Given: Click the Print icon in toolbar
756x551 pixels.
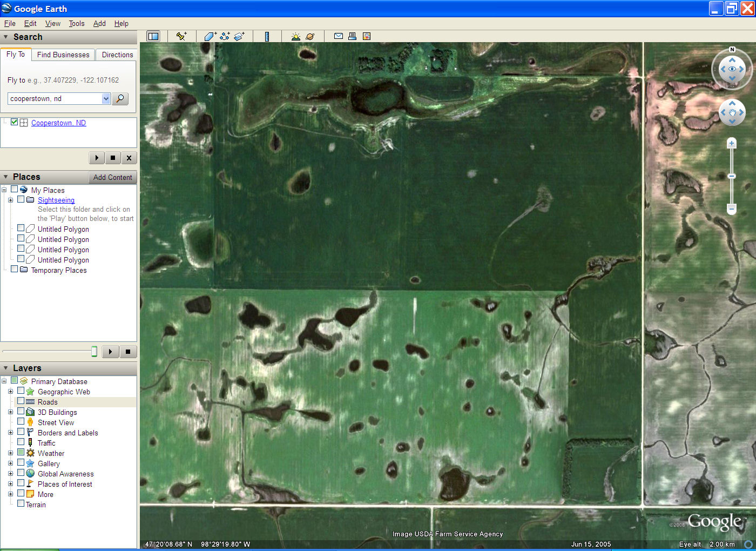Looking at the screenshot, I should [352, 36].
